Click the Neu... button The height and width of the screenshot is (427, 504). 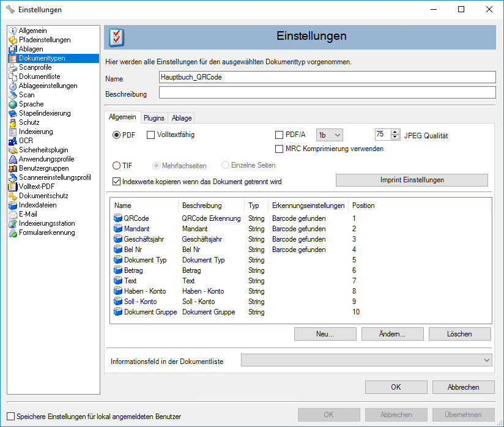[x=325, y=334]
